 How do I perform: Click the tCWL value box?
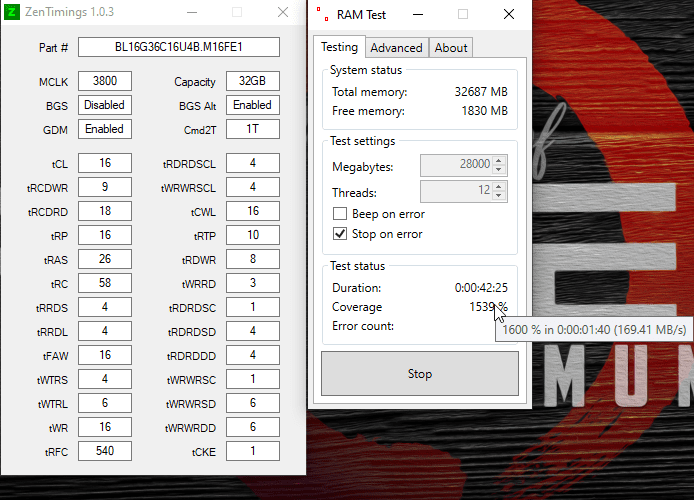pyautogui.click(x=253, y=211)
